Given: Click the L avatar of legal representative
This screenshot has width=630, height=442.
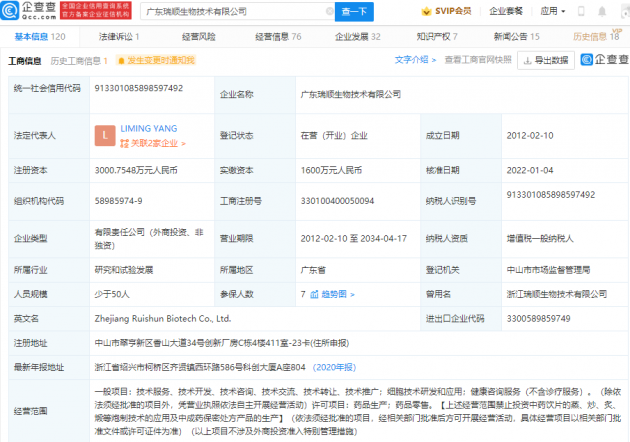Looking at the screenshot, I should 105,136.
